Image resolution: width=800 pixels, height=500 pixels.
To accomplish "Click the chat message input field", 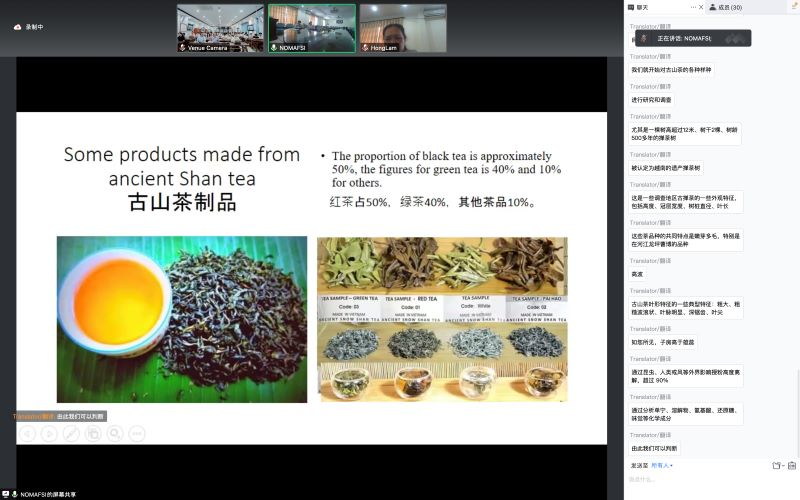I will [710, 481].
